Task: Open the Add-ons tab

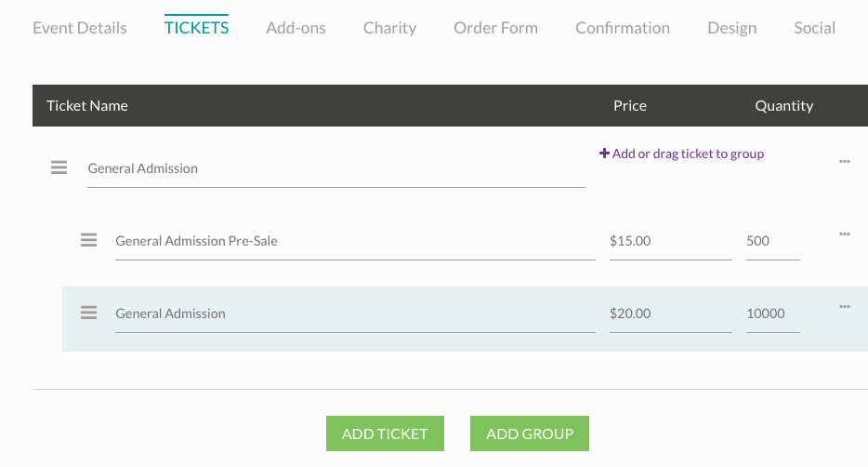Action: pos(296,28)
